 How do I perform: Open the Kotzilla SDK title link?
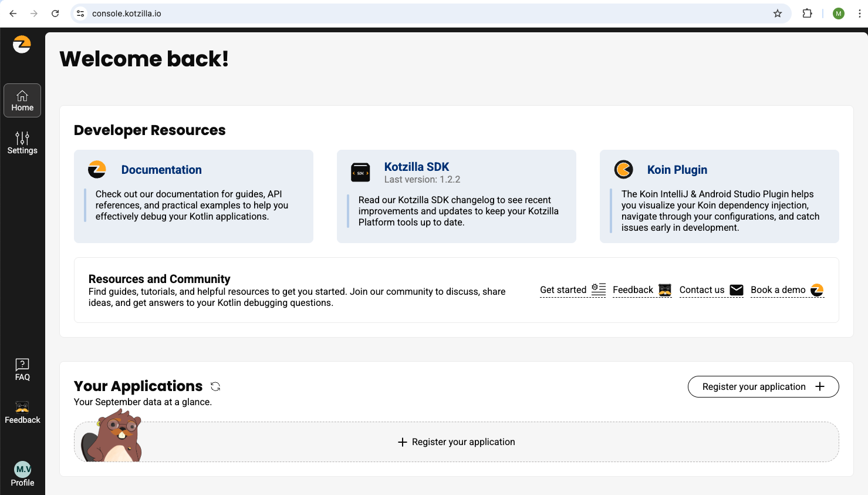pyautogui.click(x=417, y=167)
